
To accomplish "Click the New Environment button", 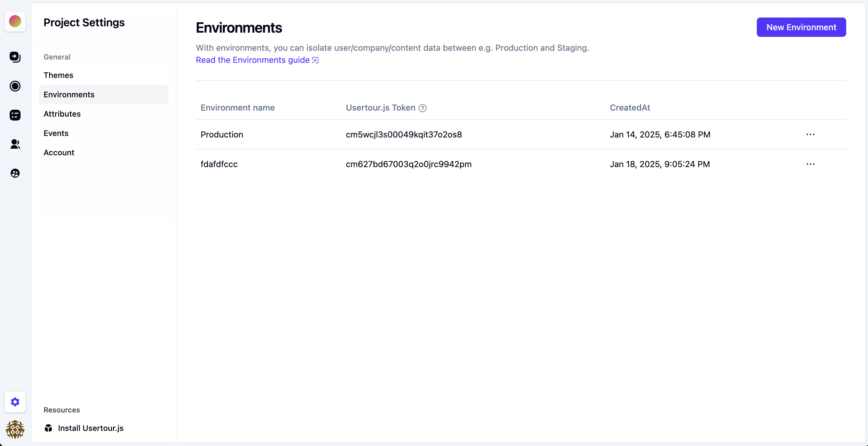I will pos(801,27).
